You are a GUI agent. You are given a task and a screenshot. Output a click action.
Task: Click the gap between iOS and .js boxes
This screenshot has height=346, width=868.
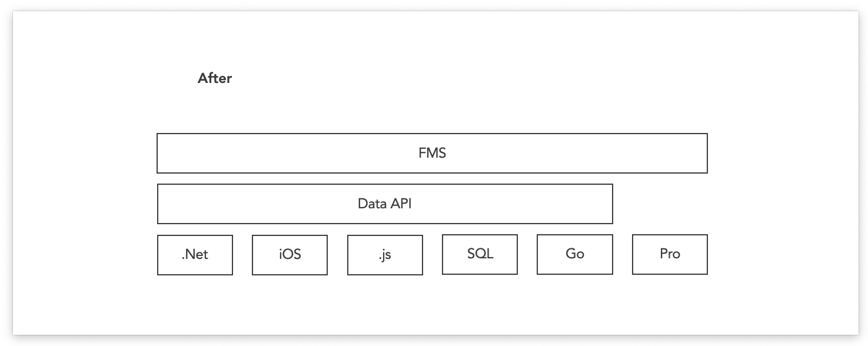point(337,255)
